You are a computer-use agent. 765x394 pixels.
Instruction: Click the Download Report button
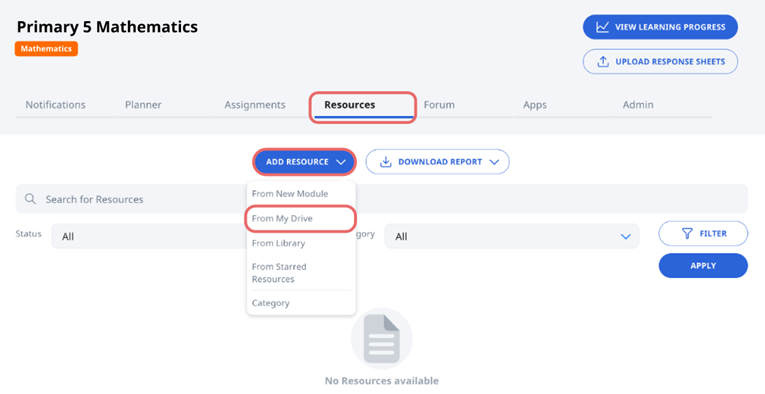click(437, 162)
